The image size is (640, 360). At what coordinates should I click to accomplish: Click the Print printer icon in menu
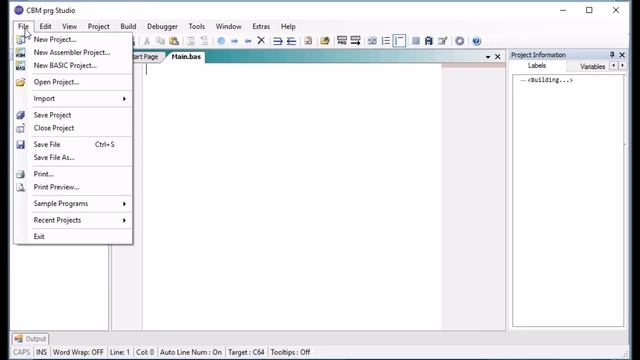(x=20, y=174)
